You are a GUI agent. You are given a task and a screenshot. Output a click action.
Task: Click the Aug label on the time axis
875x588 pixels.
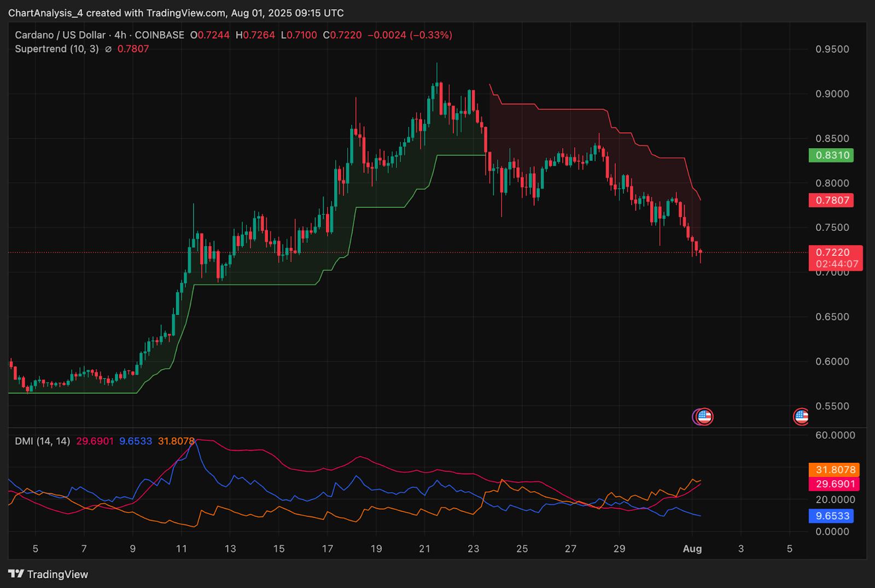pyautogui.click(x=692, y=549)
